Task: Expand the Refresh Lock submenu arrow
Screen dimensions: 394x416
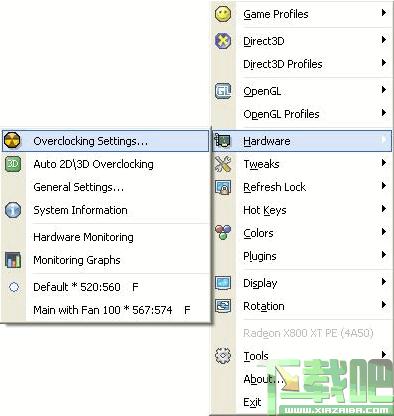Action: 384,186
